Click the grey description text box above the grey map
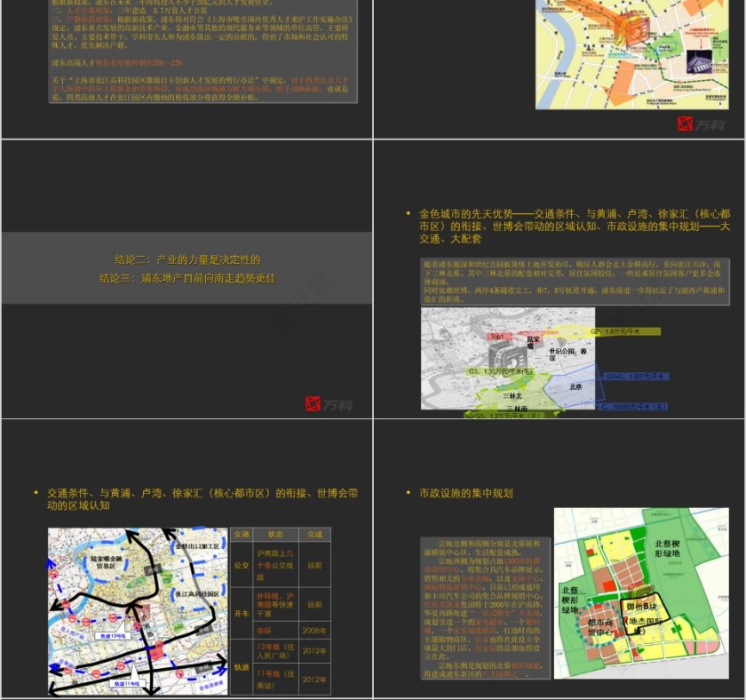Screen dimensions: 746x700 pos(574,282)
